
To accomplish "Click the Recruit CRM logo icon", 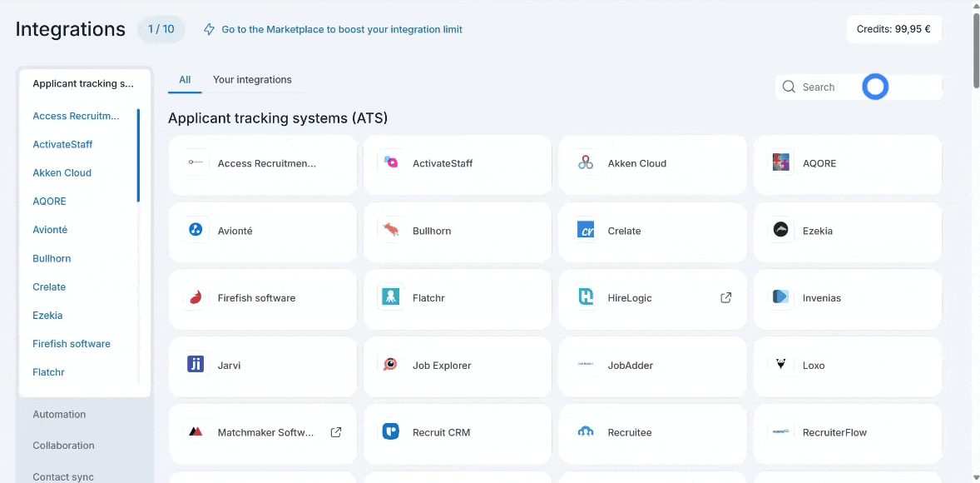I will (x=391, y=431).
